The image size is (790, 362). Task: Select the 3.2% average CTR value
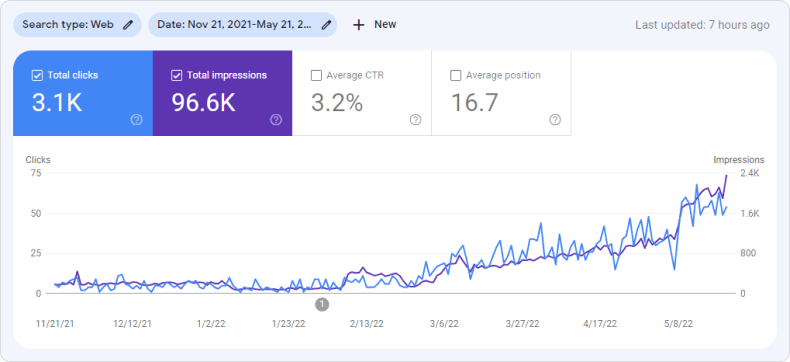[337, 103]
